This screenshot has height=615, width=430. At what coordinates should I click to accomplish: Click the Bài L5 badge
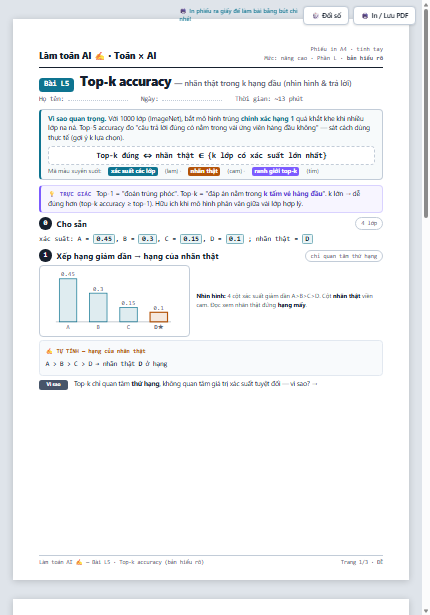tap(56, 84)
